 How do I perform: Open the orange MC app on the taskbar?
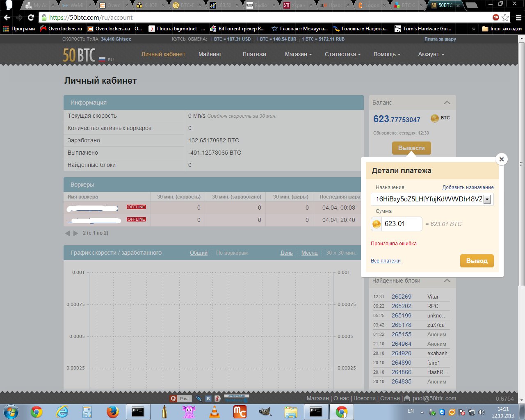[240, 411]
